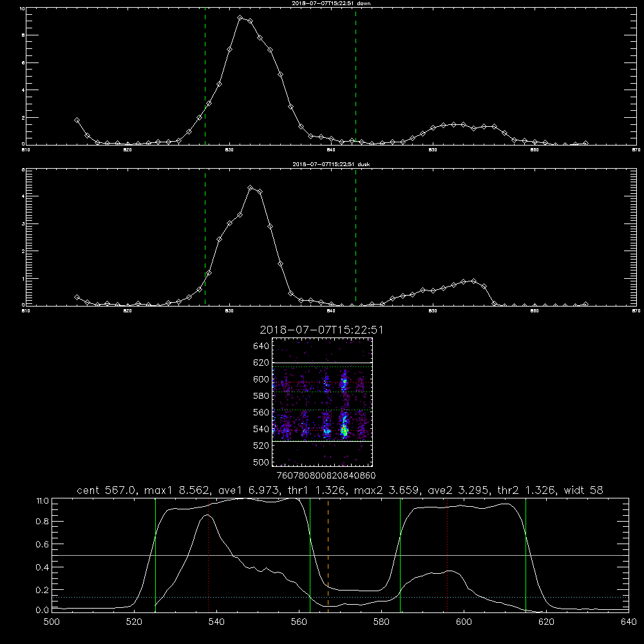Click the highest diamond marker in the dawn plot
Screen dimensions: 644x644
pyautogui.click(x=240, y=18)
